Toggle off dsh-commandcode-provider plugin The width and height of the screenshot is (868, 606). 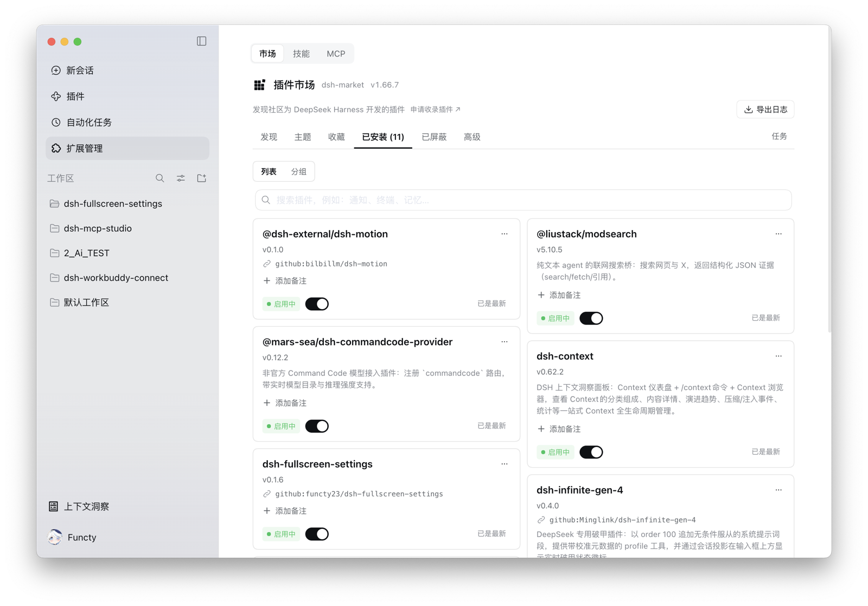pos(317,426)
